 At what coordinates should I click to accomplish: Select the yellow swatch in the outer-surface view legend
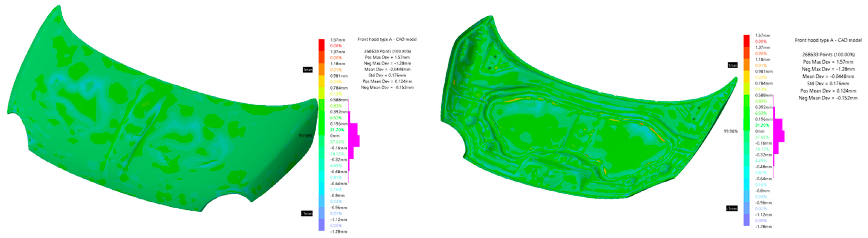point(322,81)
